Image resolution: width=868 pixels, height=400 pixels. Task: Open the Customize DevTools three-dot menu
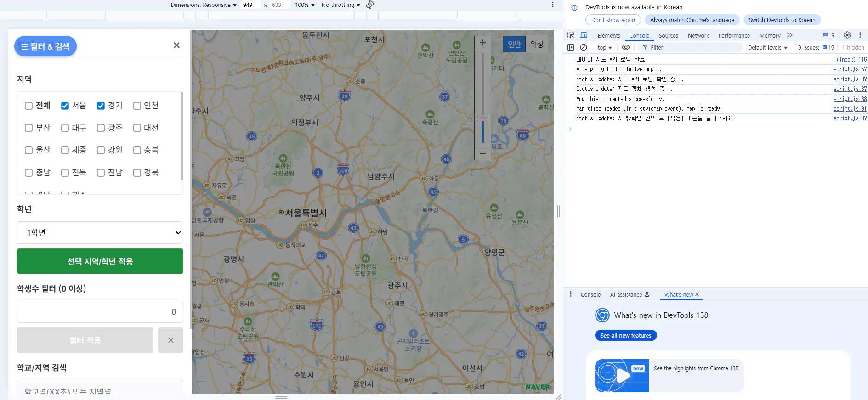pyautogui.click(x=860, y=35)
